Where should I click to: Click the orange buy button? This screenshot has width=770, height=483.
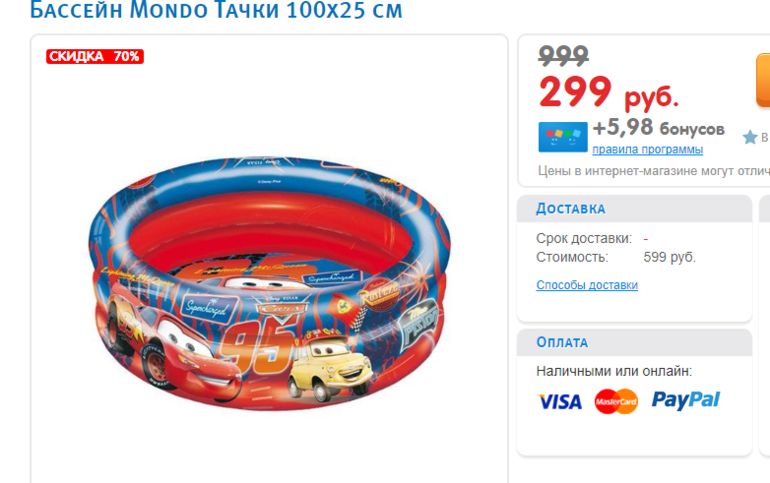click(x=763, y=80)
